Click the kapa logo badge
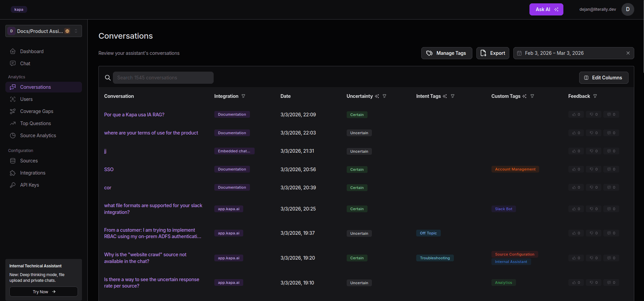Screen dimensions: 644x301 pos(19,9)
